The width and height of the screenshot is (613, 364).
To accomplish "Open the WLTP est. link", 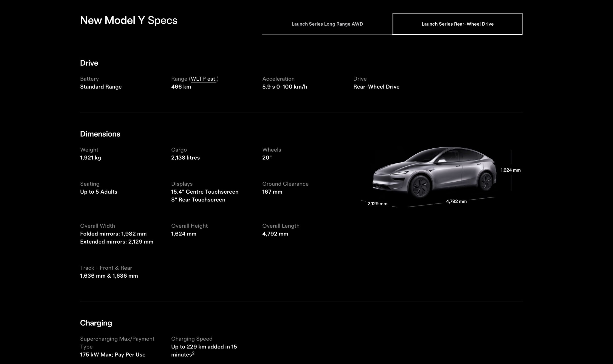I will (204, 79).
